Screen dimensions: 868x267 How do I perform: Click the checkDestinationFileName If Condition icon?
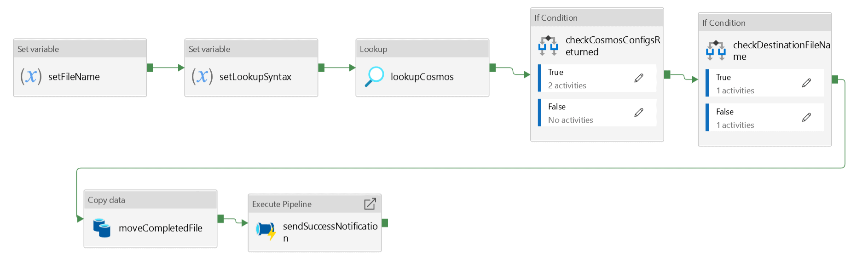coord(716,51)
